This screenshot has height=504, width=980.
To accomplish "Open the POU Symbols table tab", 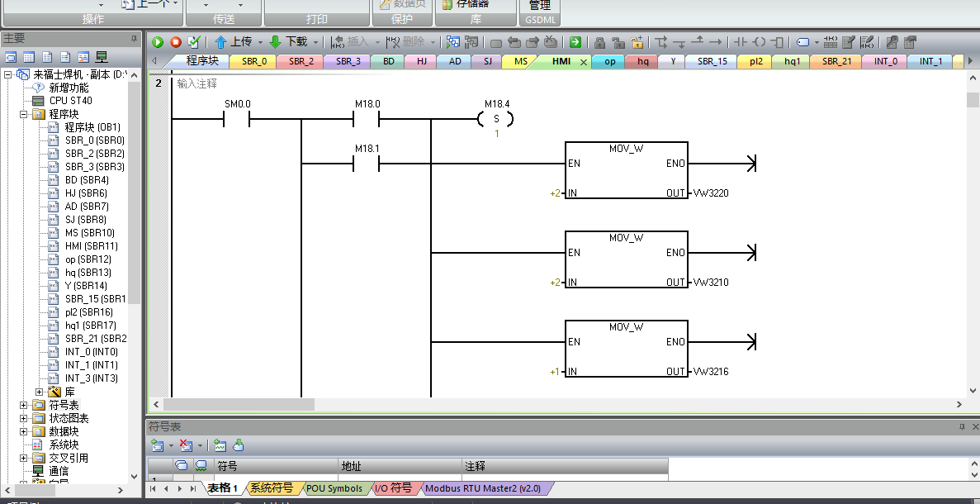I will [x=334, y=488].
